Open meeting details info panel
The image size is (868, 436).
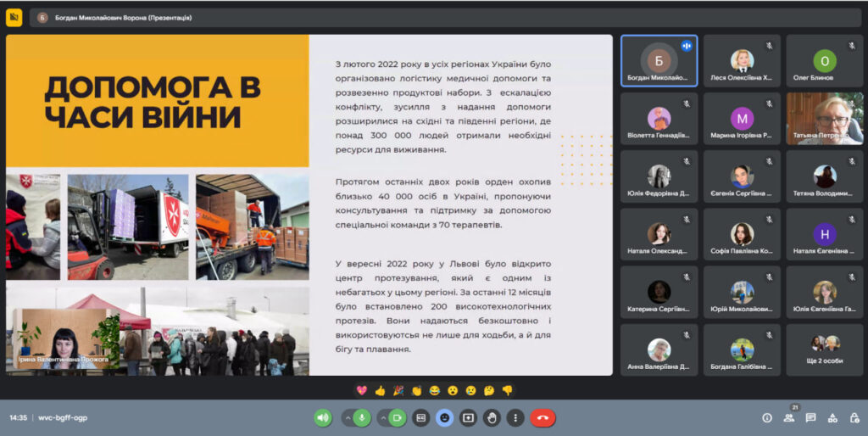[767, 417]
